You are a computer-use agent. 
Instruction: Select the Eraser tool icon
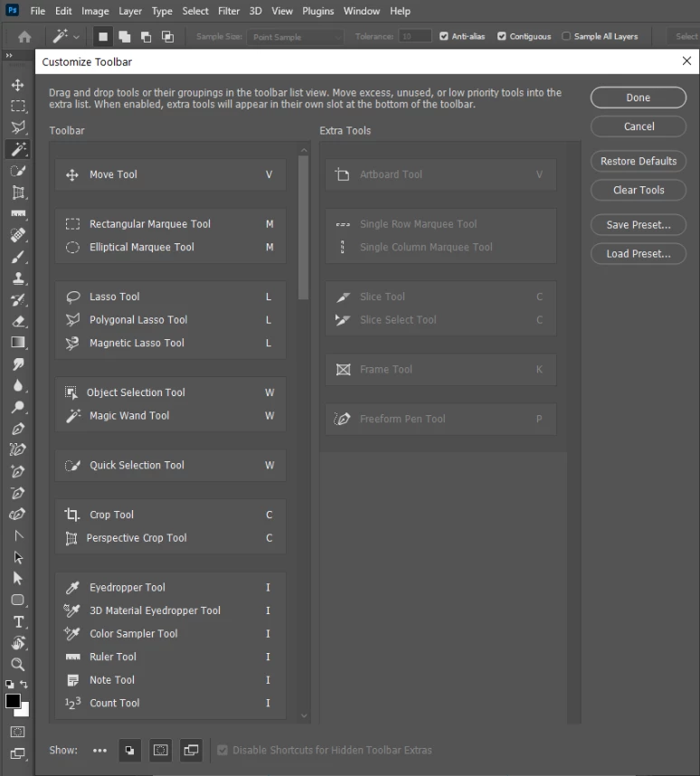[x=18, y=321]
